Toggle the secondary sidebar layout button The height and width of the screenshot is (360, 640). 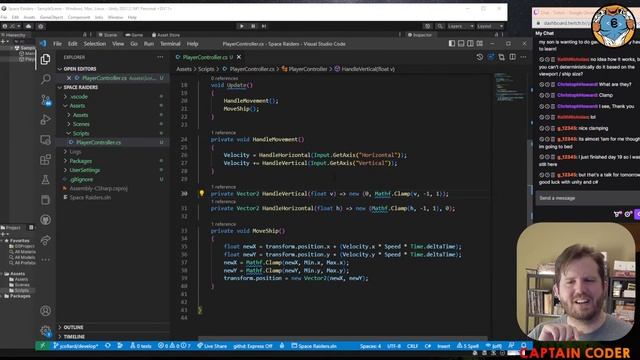pyautogui.click(x=470, y=44)
